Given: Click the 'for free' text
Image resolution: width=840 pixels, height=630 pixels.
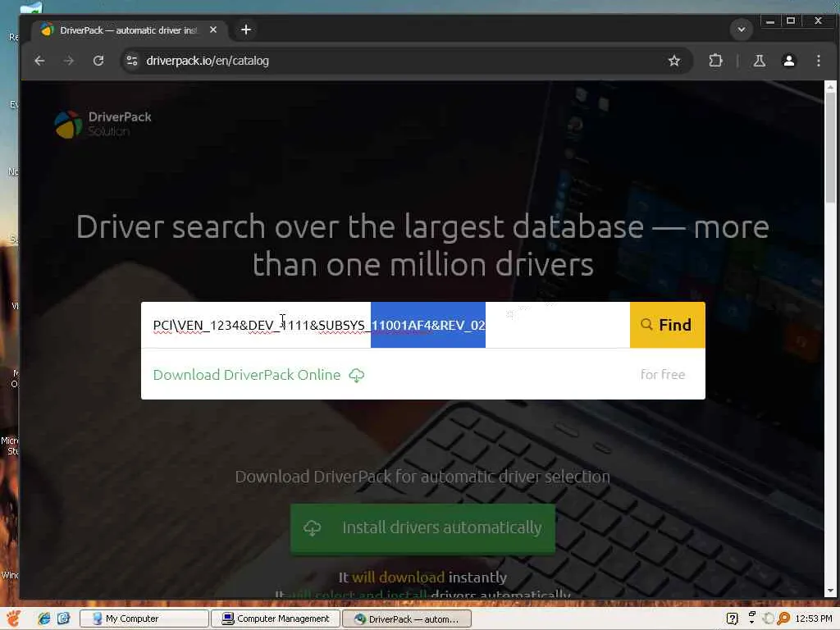Looking at the screenshot, I should (x=663, y=374).
